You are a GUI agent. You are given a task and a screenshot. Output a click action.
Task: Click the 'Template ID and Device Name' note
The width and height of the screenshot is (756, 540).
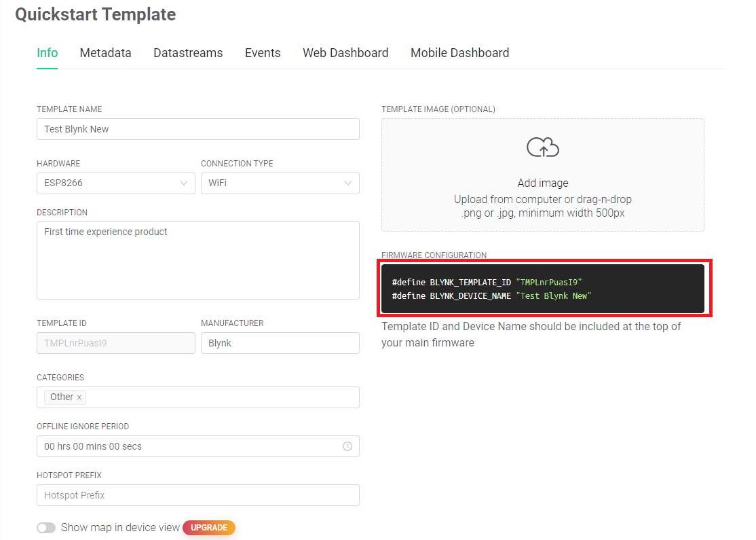pyautogui.click(x=531, y=334)
